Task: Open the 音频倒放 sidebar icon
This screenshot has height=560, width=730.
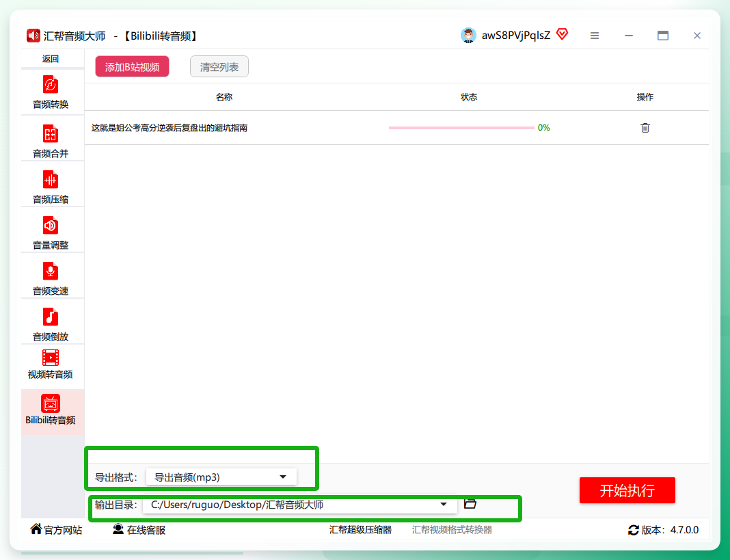Action: (x=51, y=317)
